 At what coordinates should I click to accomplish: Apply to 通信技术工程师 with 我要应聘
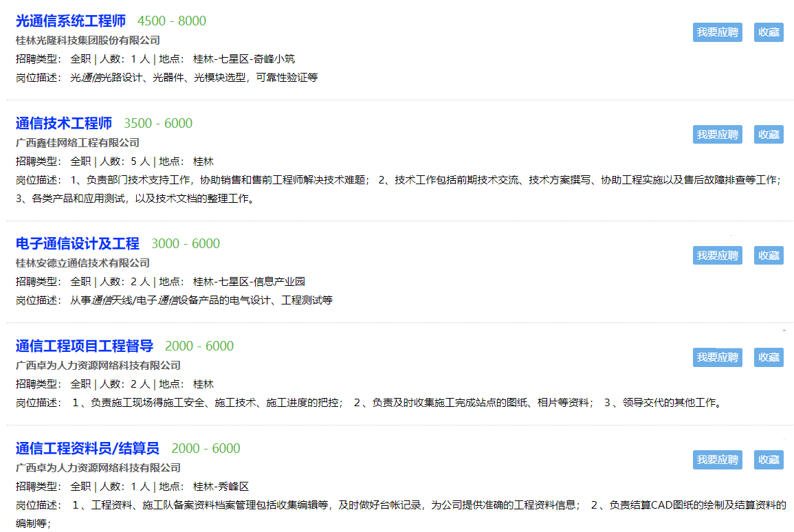(717, 135)
